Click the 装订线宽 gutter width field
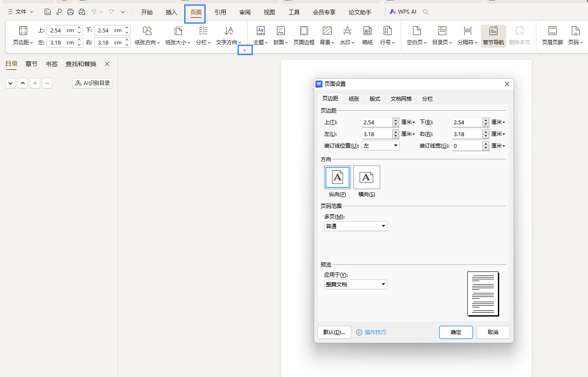The width and height of the screenshot is (588, 377). [x=467, y=146]
